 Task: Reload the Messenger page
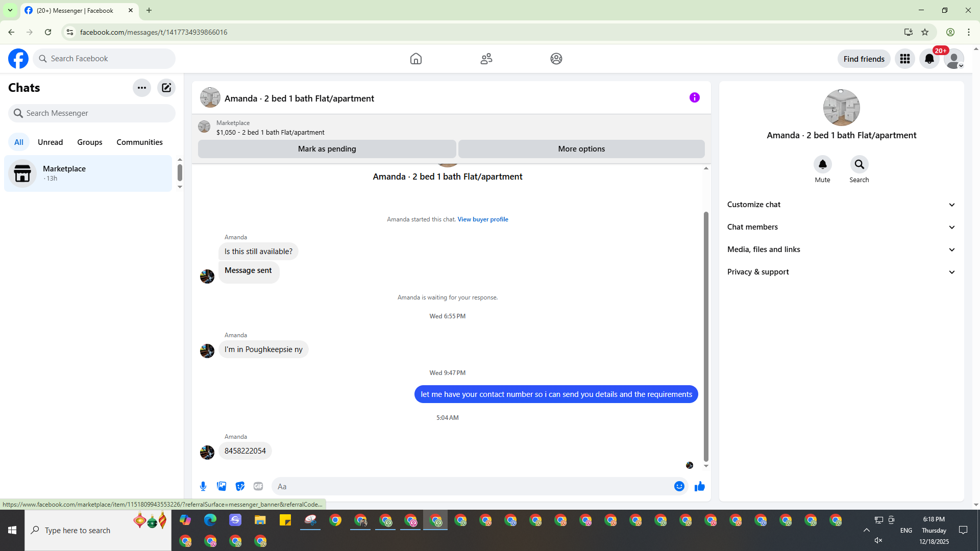coord(48,32)
